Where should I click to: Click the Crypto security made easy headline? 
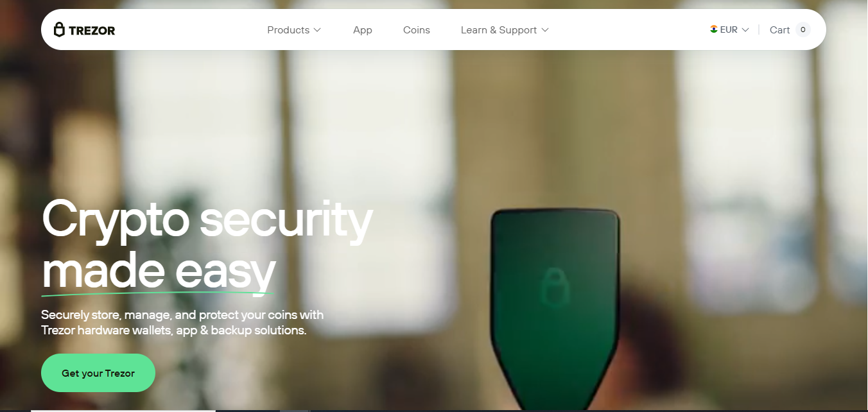[x=207, y=245]
